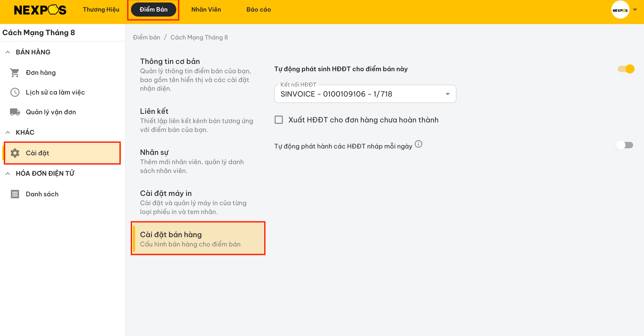Screen dimensions: 644x336
Task: Collapse the BÁN HÀNG section chevron
Action: pos(8,52)
